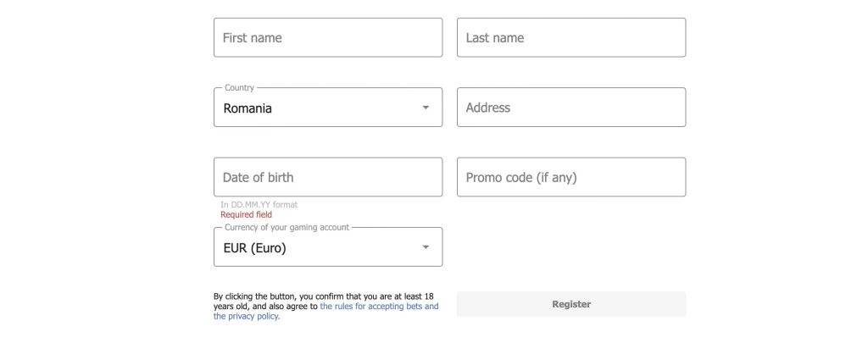The height and width of the screenshot is (354, 868).
Task: Click the red 'Required field' error message
Action: point(246,215)
